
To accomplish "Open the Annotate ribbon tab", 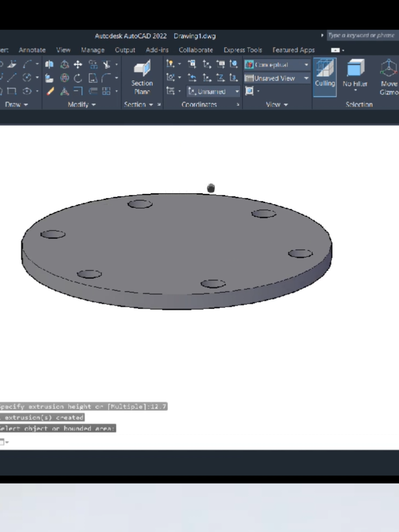I will click(x=32, y=50).
